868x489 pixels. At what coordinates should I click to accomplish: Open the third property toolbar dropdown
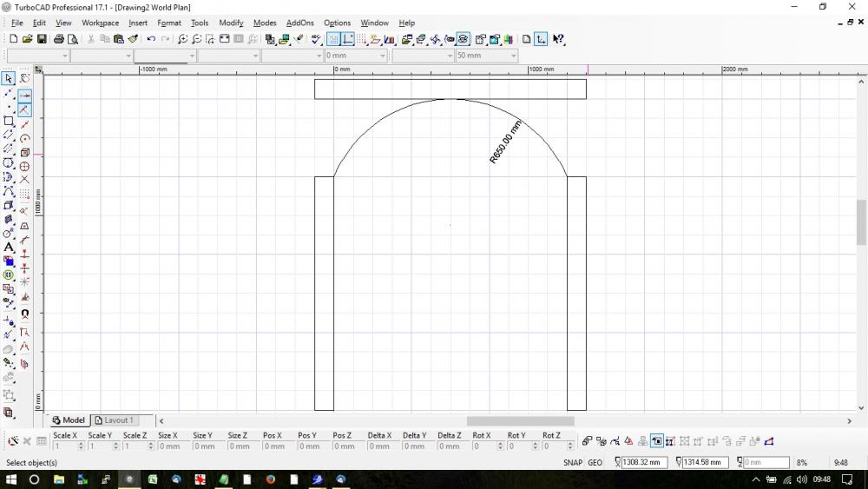(x=192, y=56)
